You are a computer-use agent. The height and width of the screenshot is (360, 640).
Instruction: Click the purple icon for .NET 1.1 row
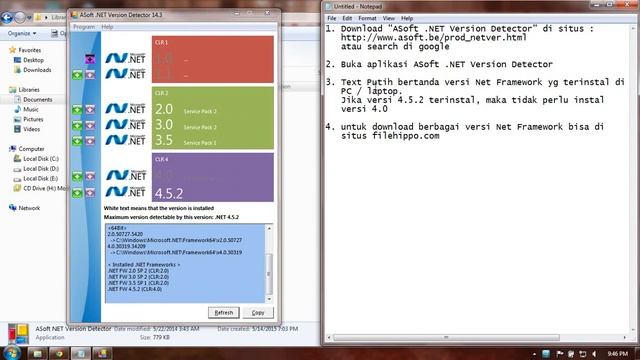tap(90, 75)
